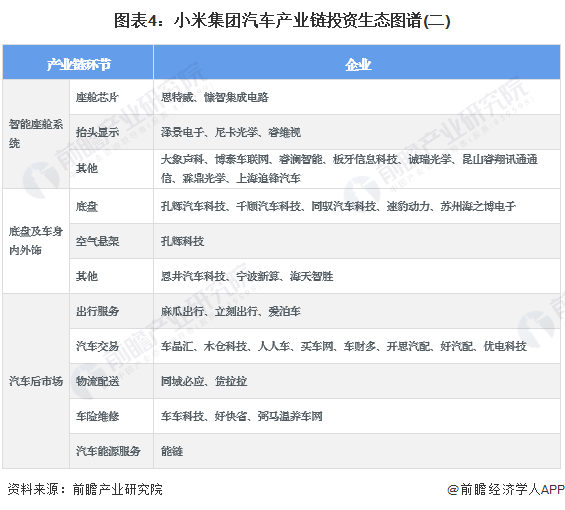This screenshot has width=565, height=510.
Task: Select the 麻瓜出行、立刻出行、爱泊车 cell
Action: click(357, 311)
